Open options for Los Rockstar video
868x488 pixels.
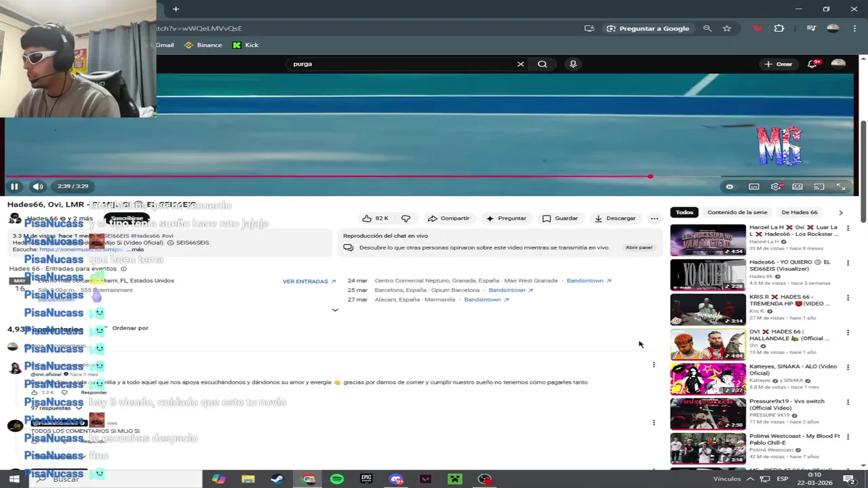click(848, 228)
